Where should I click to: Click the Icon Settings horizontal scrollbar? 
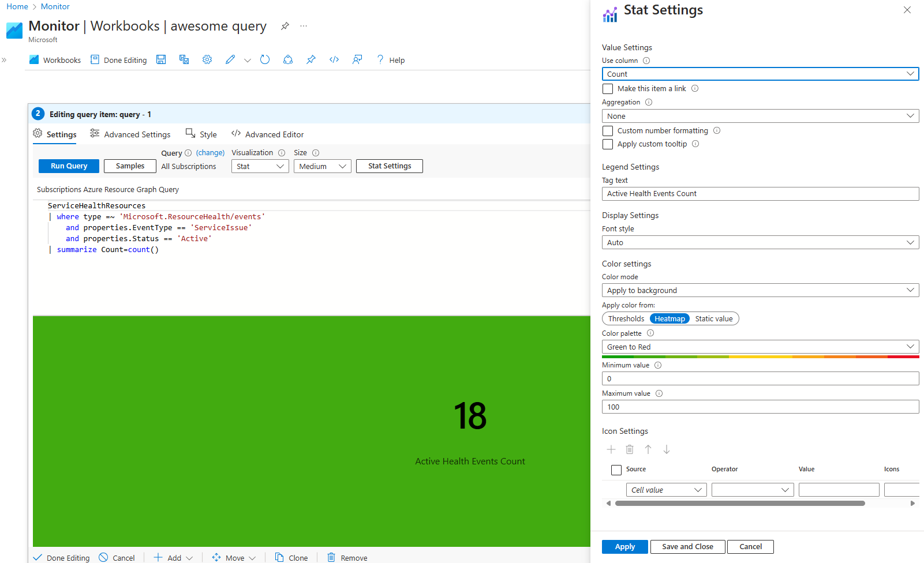[740, 504]
